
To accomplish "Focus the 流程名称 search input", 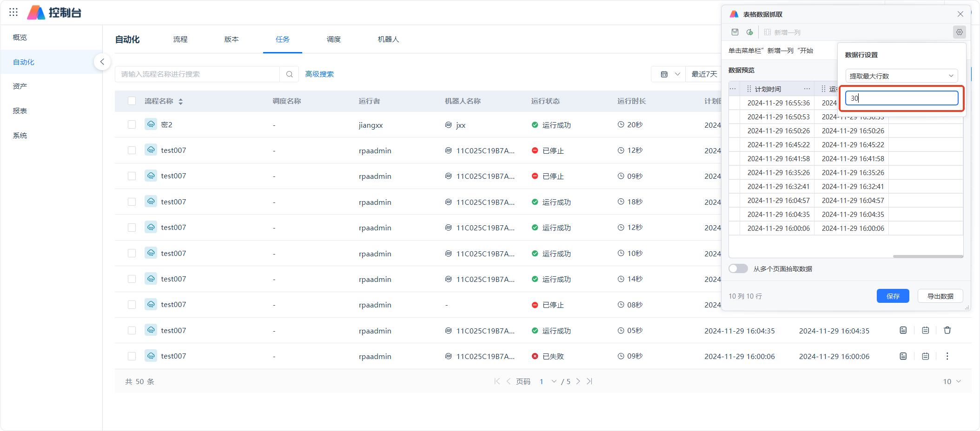I will pyautogui.click(x=198, y=74).
